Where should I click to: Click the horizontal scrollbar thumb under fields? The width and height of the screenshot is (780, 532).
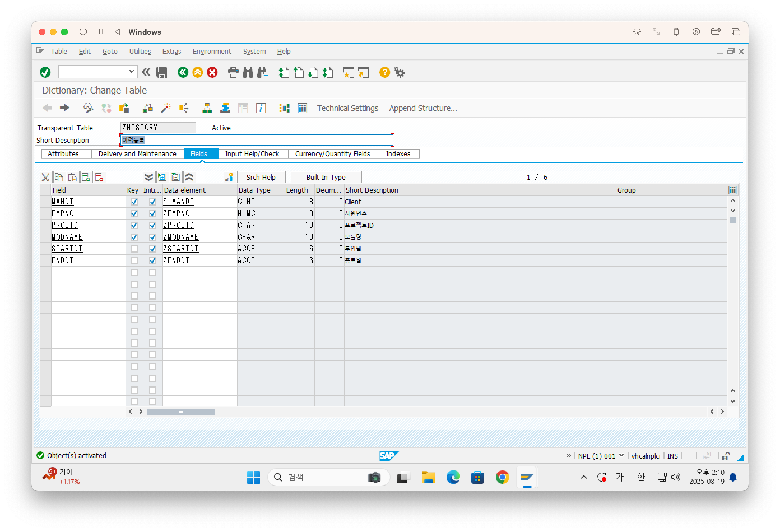coord(181,412)
